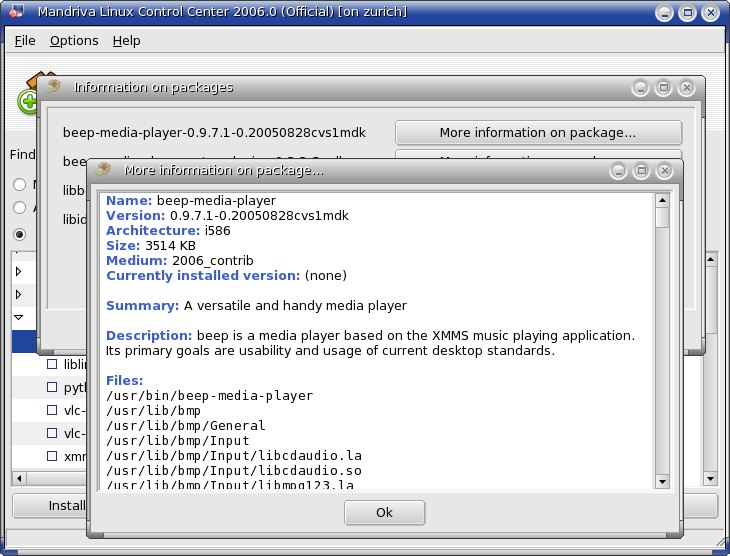Tick the checkbox for the first vlc- package
The width and height of the screenshot is (730, 556).
[x=52, y=410]
